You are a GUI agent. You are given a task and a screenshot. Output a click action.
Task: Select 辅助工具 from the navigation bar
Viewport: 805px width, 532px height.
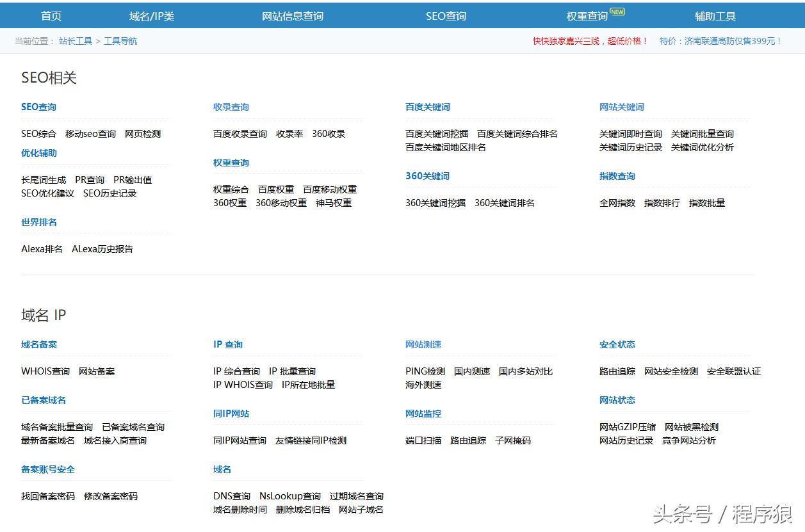click(x=715, y=15)
